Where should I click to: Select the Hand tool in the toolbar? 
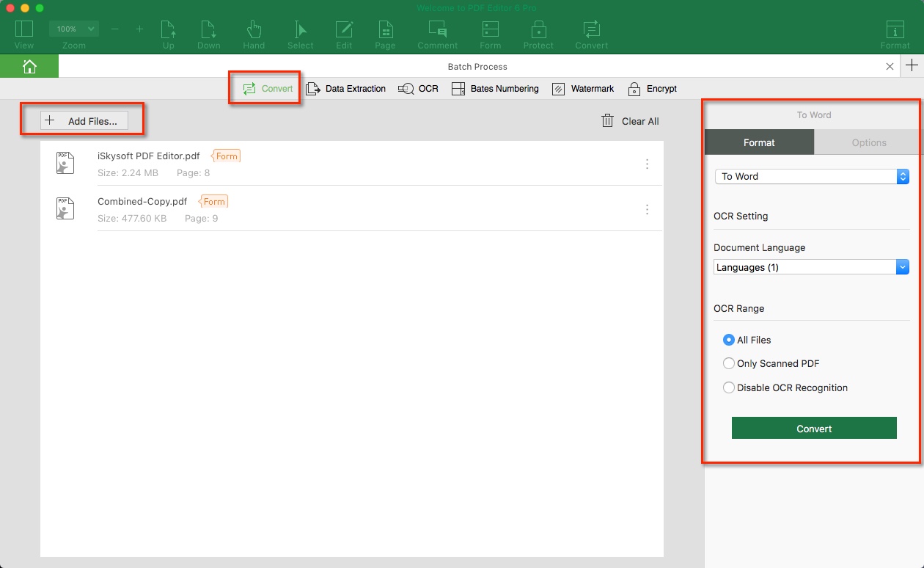[254, 33]
